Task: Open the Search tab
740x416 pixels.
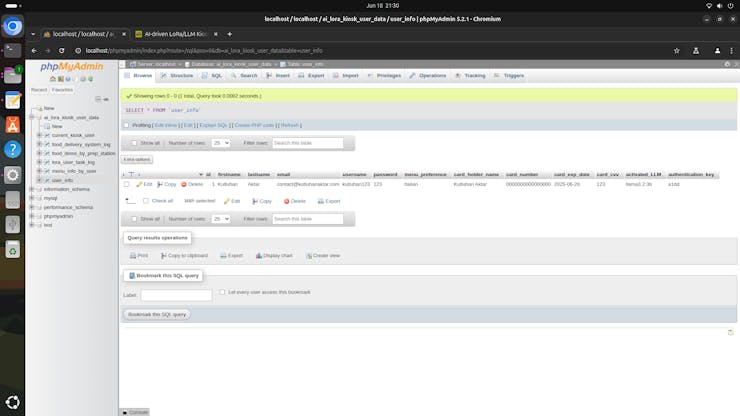Action: tap(244, 76)
